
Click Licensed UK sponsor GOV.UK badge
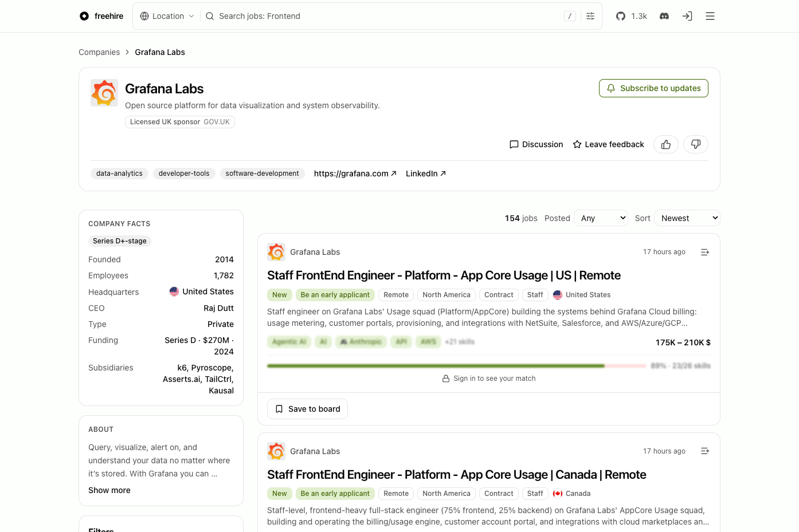[180, 122]
